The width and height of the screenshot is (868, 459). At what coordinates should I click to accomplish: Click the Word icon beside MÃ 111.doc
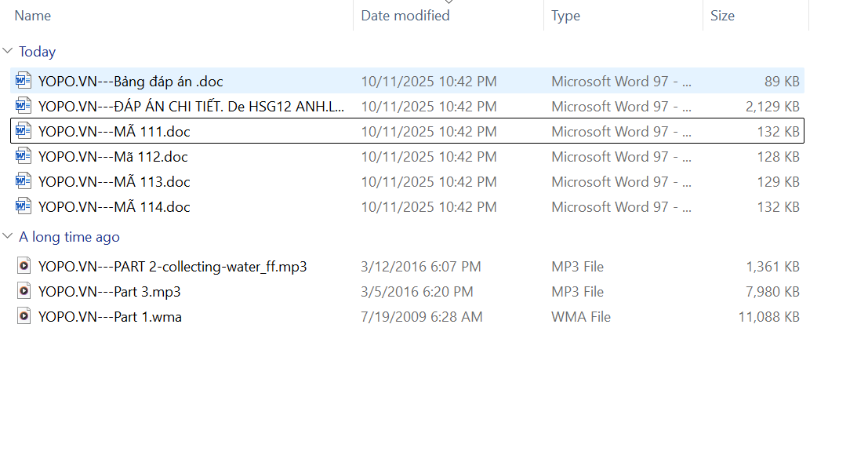24,131
